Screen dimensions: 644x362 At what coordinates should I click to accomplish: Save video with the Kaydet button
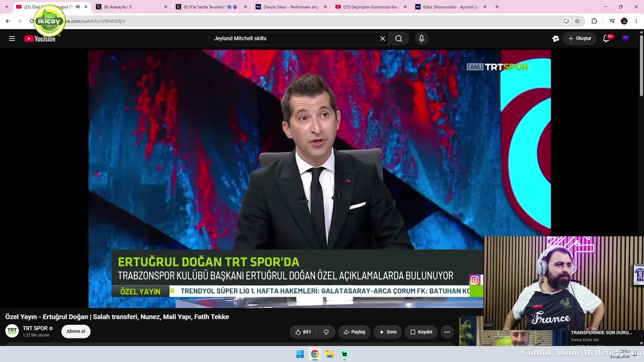click(x=421, y=332)
